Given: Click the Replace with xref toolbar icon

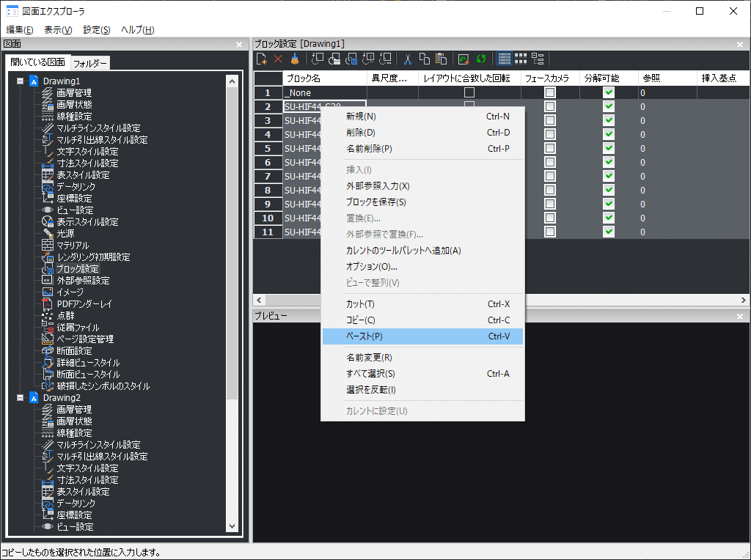Looking at the screenshot, I should 385,59.
